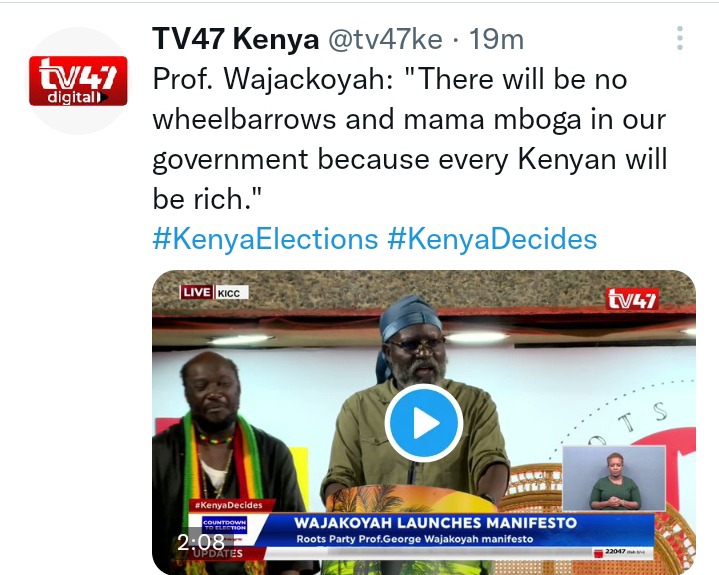
Task: Open the tweet's three-dot more menu
Action: click(x=680, y=38)
